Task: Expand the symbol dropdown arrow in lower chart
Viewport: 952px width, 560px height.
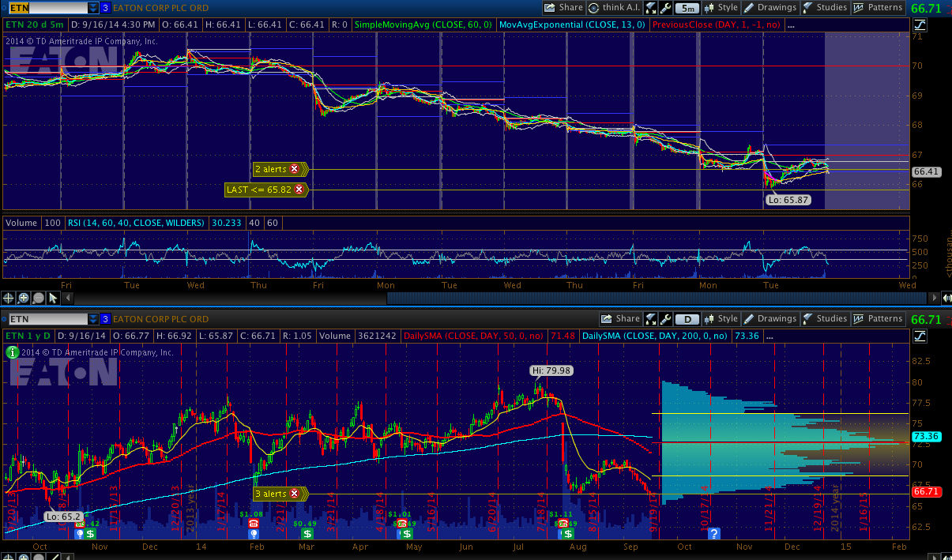Action: 93,319
